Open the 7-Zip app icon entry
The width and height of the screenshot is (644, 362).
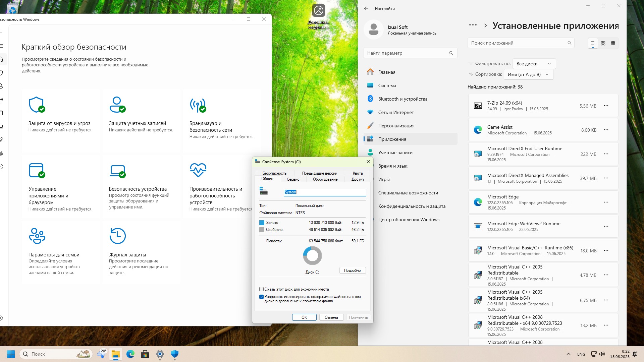(x=478, y=106)
